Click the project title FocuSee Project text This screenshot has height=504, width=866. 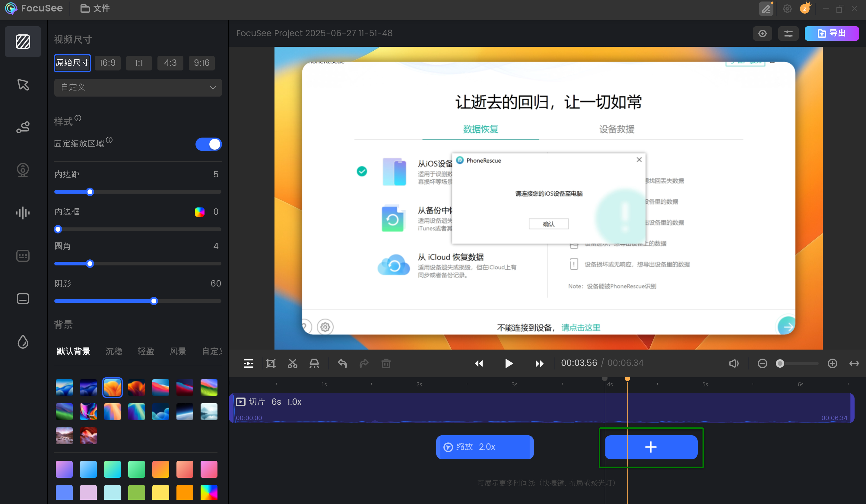[x=314, y=33]
